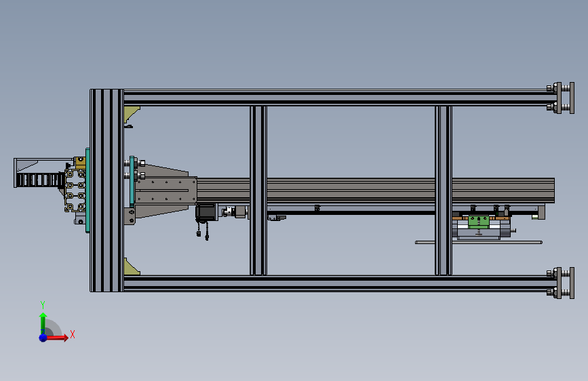This screenshot has width=588, height=381.
Task: Select the left vertical frame cross-member
Action: coord(258,190)
